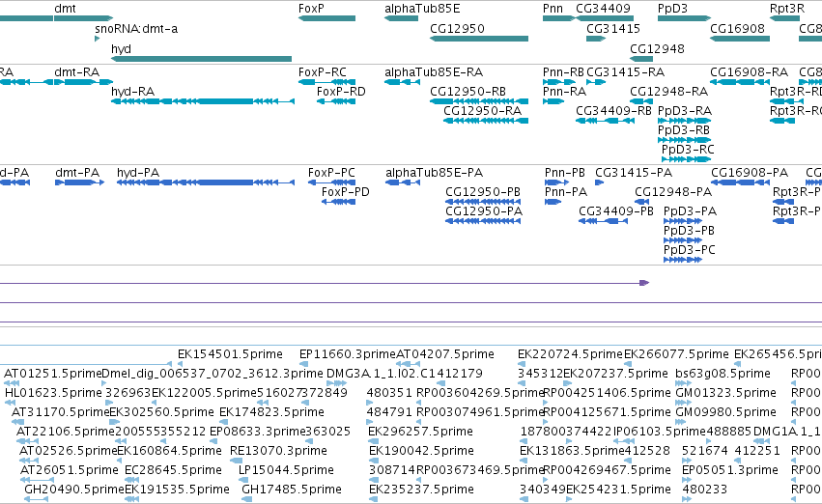
Task: Select the FoxP gene label
Action: pyautogui.click(x=311, y=9)
